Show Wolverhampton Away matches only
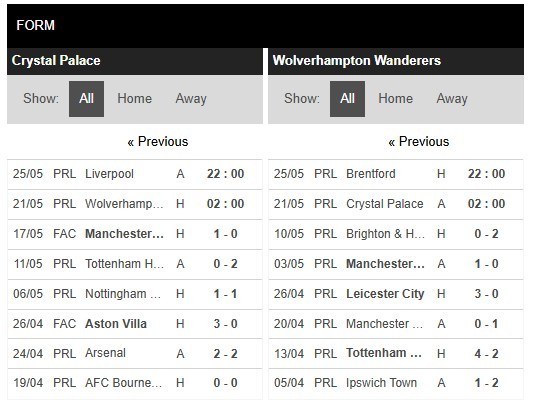533x406 pixels. (452, 99)
